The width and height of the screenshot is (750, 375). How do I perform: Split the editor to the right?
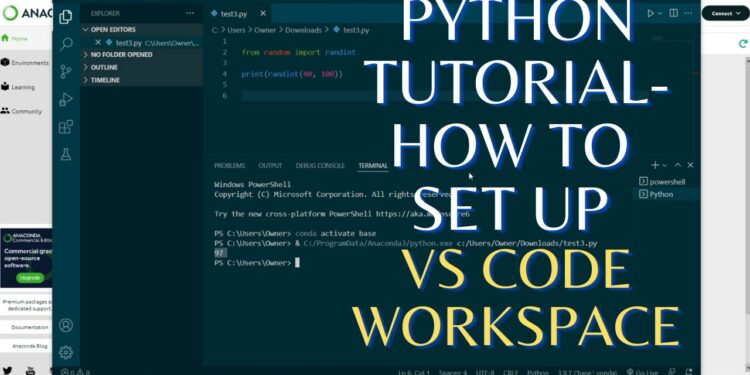point(673,13)
